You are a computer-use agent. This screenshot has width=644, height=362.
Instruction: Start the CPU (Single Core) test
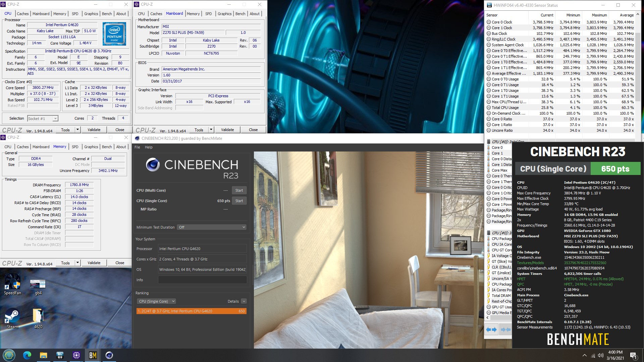click(x=239, y=201)
